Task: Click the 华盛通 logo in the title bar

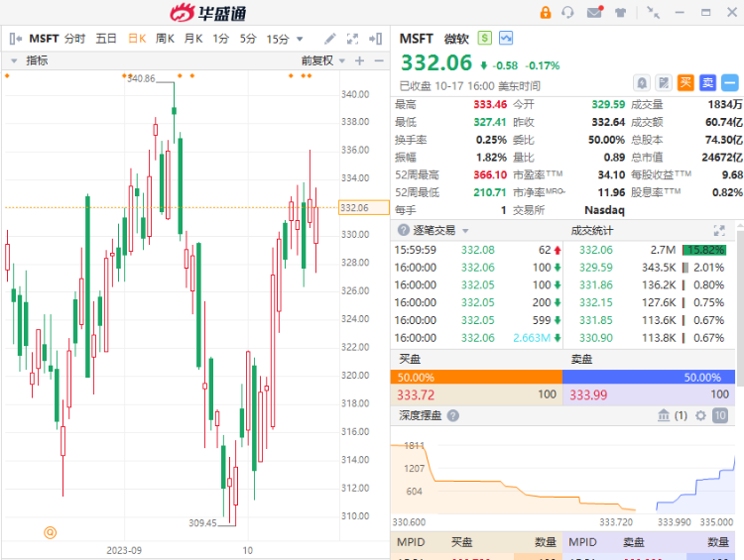Action: [x=208, y=13]
